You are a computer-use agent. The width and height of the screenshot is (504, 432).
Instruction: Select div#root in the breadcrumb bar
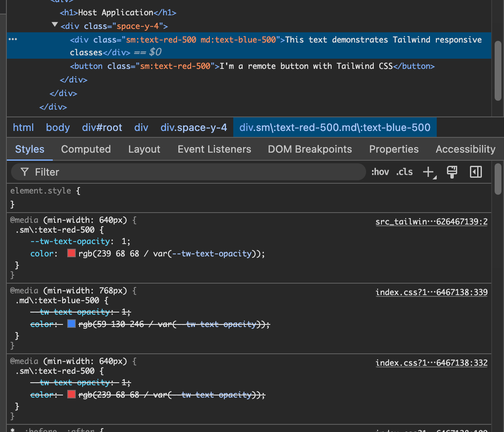102,127
